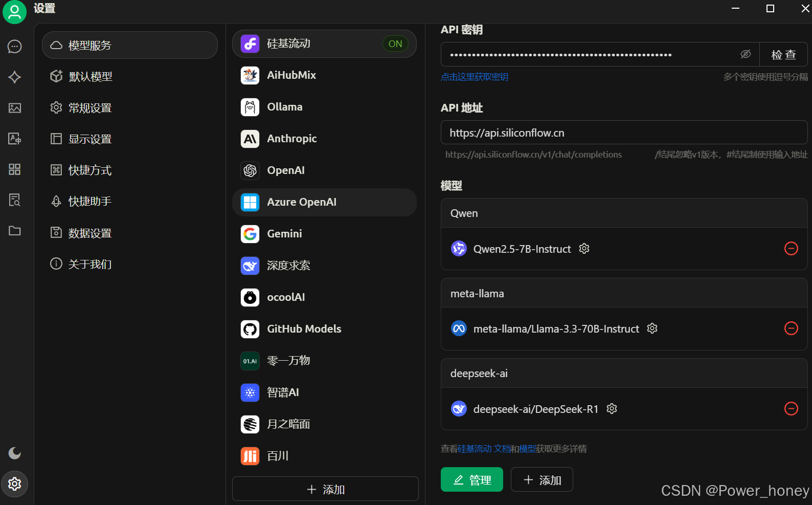812x505 pixels.
Task: Remove the Llama-3.3-70B-Instruct model
Action: 791,328
